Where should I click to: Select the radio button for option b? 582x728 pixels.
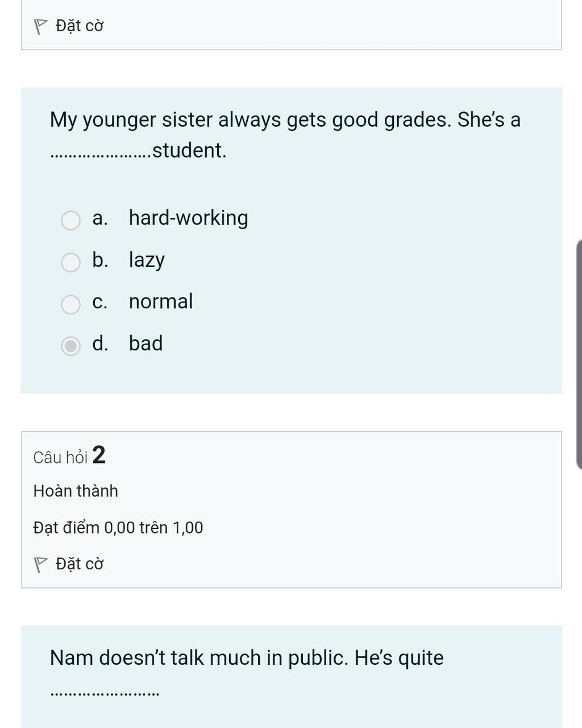pyautogui.click(x=70, y=262)
